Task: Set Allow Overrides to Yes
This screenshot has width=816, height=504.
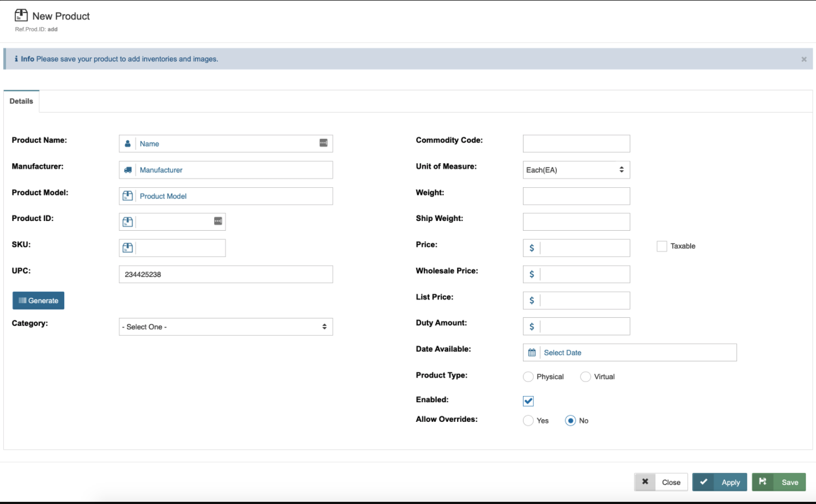Action: click(528, 421)
